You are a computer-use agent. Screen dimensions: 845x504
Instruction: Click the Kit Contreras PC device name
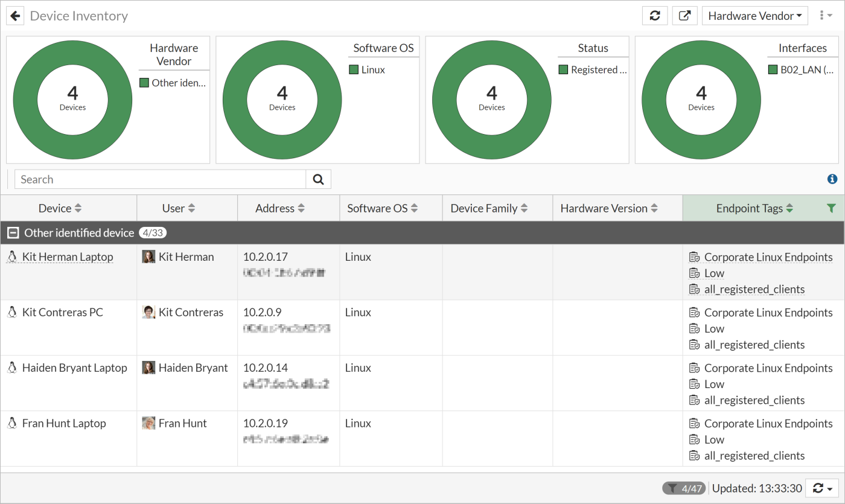tap(63, 313)
